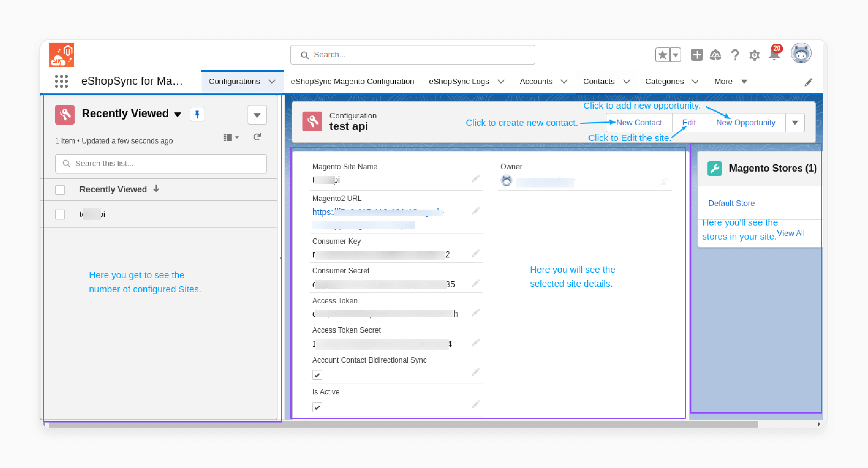Open the listed site record in the list
The height and width of the screenshot is (468, 868).
92,214
